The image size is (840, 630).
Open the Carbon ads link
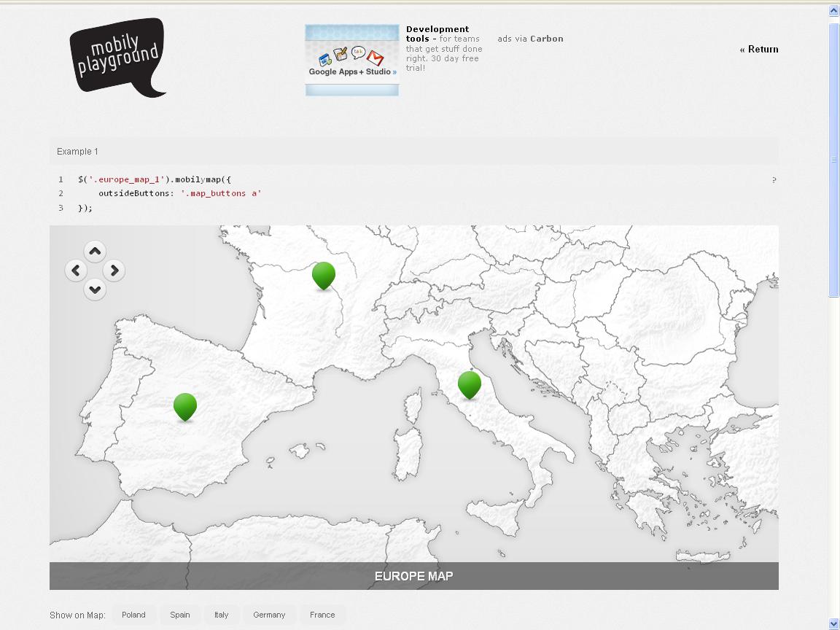click(x=546, y=39)
